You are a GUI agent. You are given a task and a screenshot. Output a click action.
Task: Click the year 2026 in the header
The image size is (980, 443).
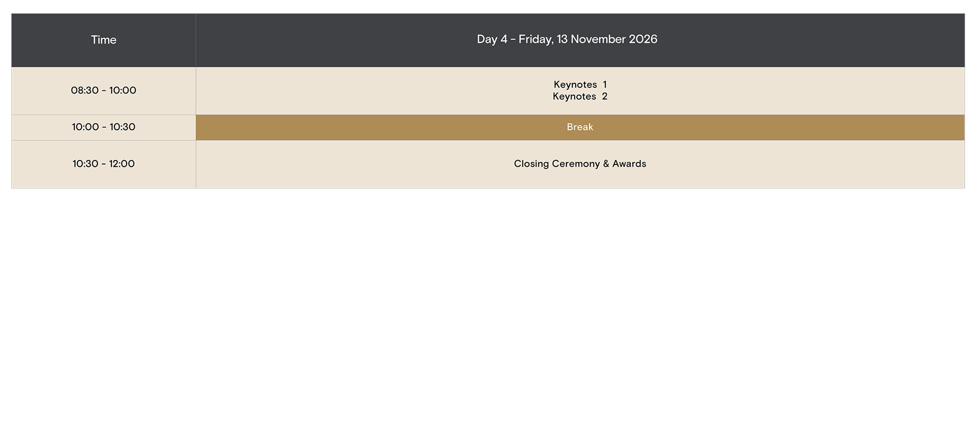pyautogui.click(x=643, y=39)
